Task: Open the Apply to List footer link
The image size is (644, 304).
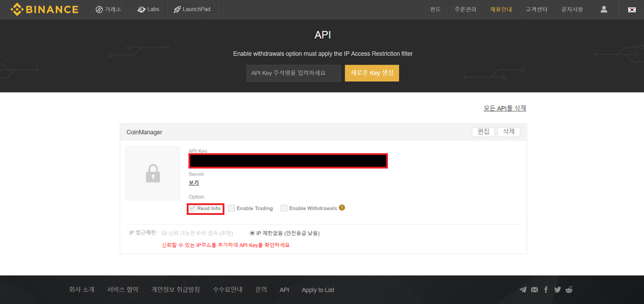Action: [318, 290]
